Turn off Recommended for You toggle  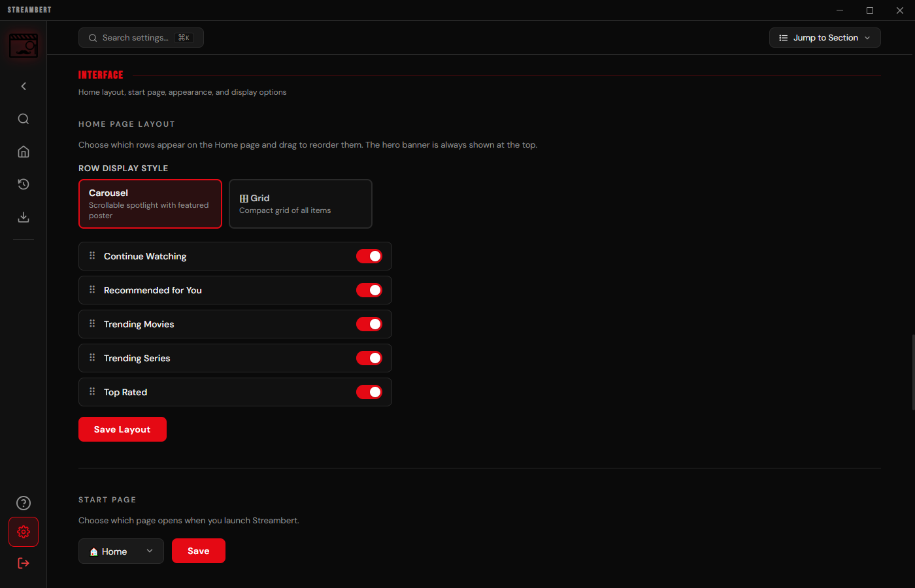[x=369, y=290]
